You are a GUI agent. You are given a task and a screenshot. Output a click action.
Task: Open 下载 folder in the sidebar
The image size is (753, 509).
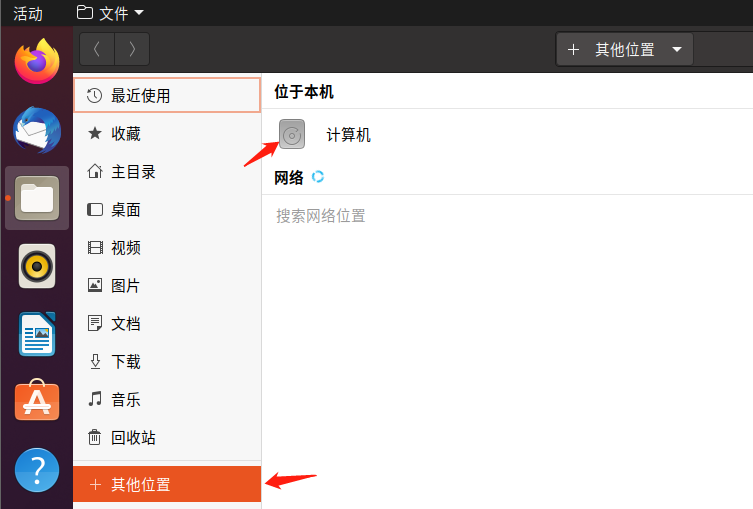pos(167,361)
